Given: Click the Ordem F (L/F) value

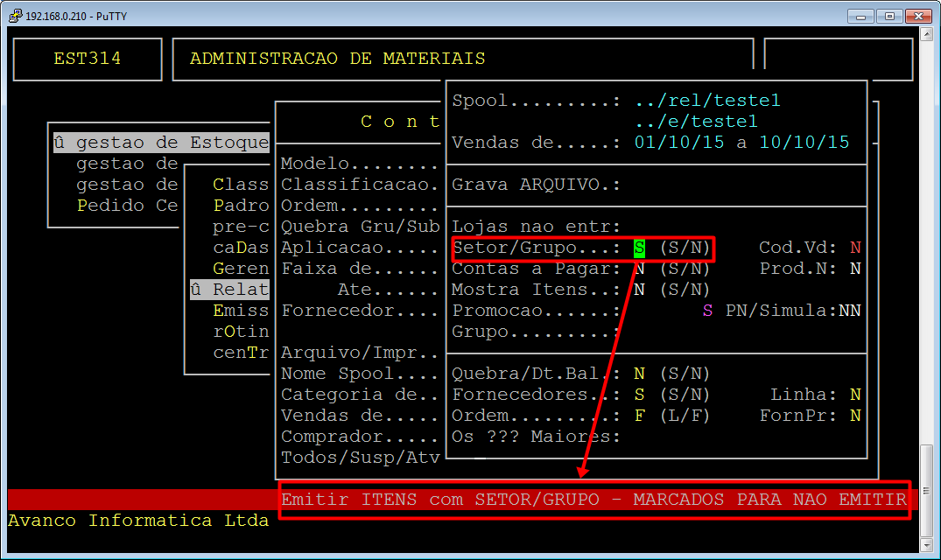Looking at the screenshot, I should [x=639, y=416].
